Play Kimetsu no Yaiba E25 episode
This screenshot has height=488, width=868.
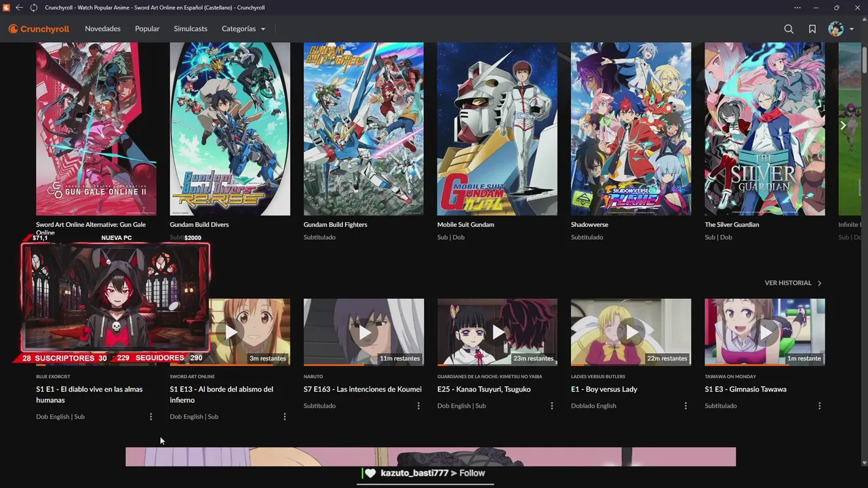tap(497, 332)
